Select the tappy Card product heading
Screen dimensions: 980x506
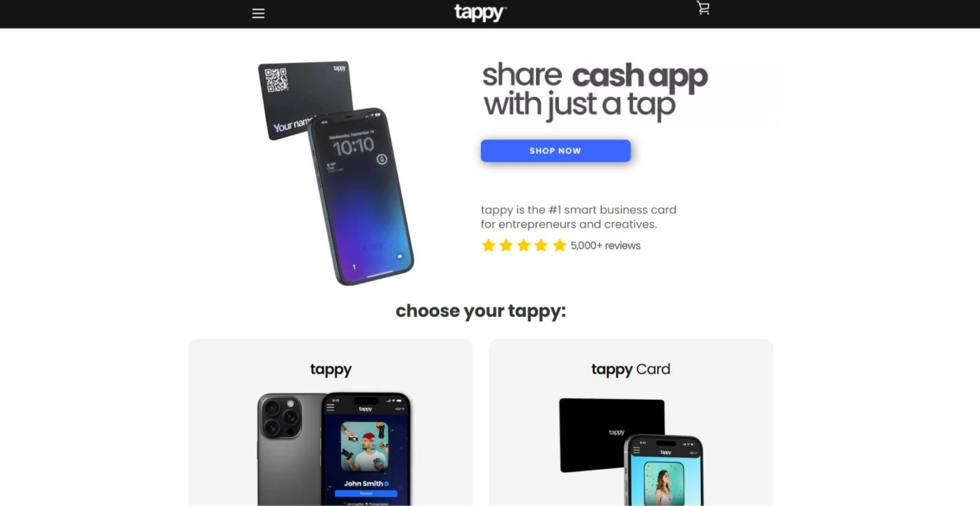[631, 370]
